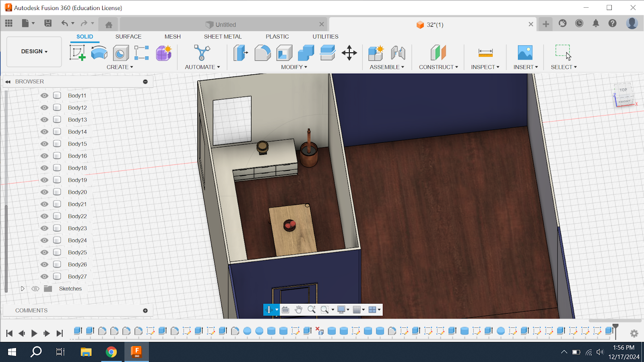Select the Create Sketch tool
Image resolution: width=644 pixels, height=362 pixels.
coord(77,53)
